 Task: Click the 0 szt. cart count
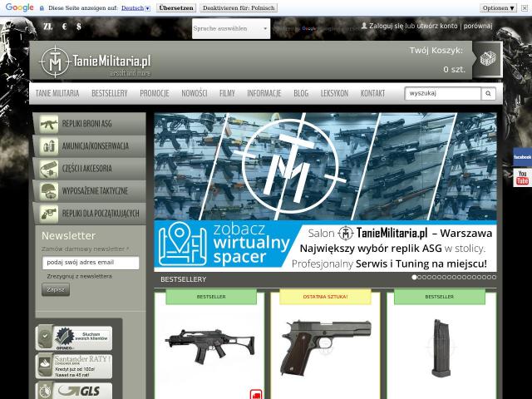tap(454, 70)
